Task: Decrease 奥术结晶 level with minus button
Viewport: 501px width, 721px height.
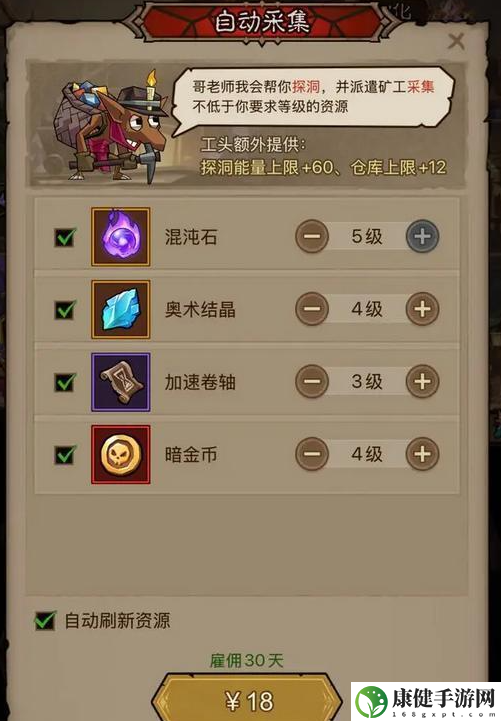Action: click(x=312, y=309)
